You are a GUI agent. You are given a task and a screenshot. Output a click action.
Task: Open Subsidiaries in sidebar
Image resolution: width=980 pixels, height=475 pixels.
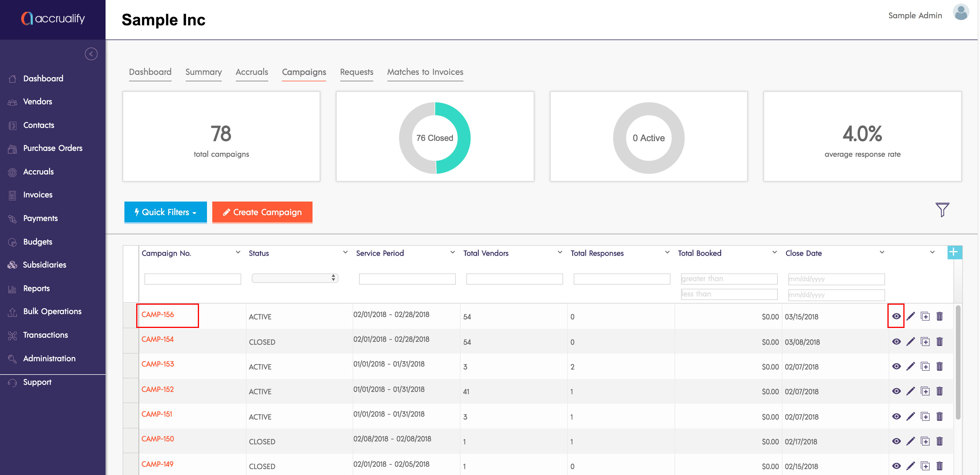pyautogui.click(x=45, y=265)
